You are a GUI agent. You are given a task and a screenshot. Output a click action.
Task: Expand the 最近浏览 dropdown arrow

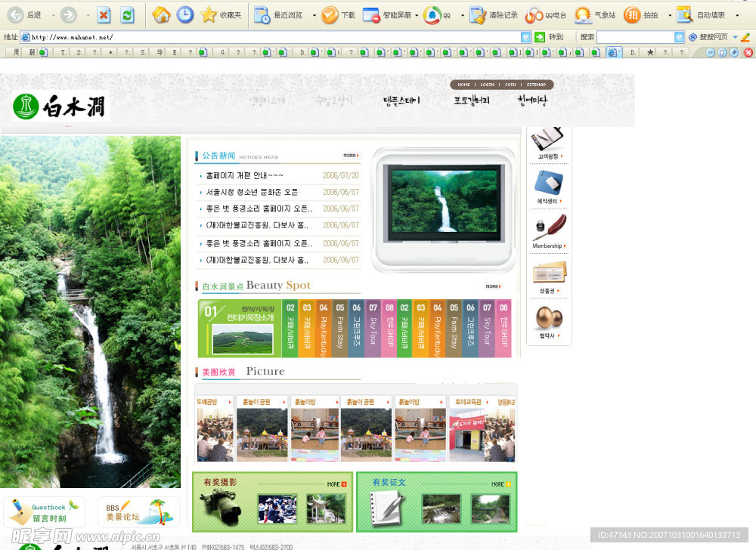pos(314,15)
